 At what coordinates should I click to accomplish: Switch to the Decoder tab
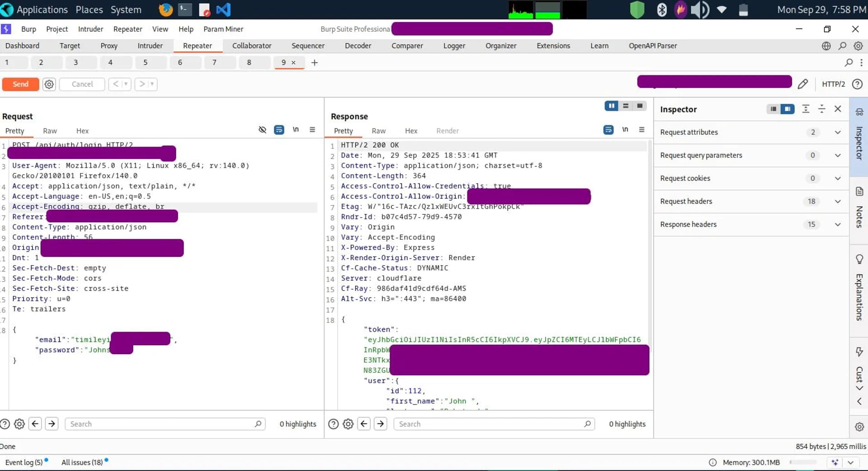[x=358, y=46]
